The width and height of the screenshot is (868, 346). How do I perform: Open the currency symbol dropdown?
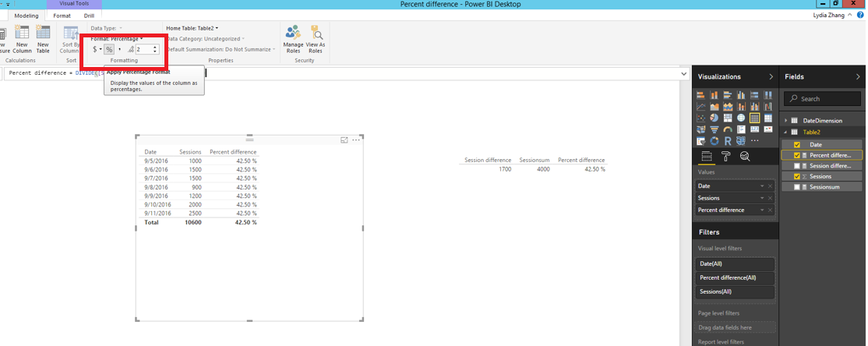pyautogui.click(x=101, y=49)
